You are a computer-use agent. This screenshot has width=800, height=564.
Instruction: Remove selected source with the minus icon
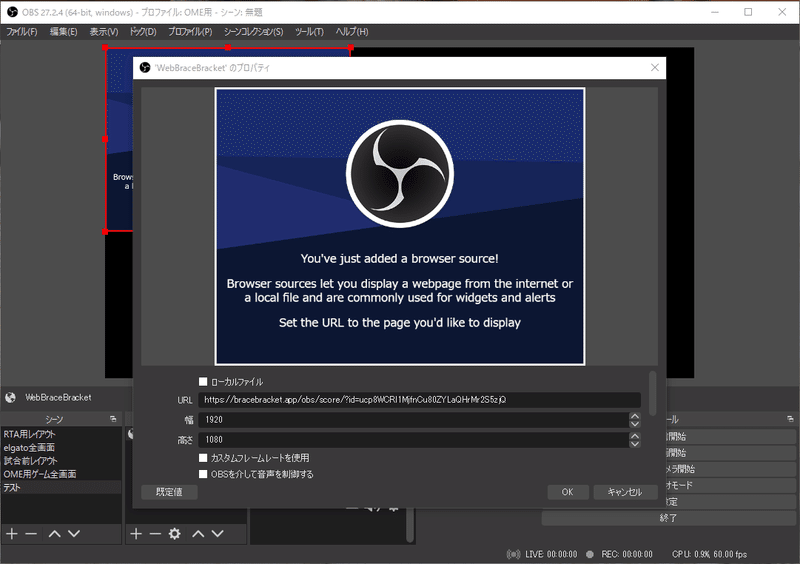155,534
